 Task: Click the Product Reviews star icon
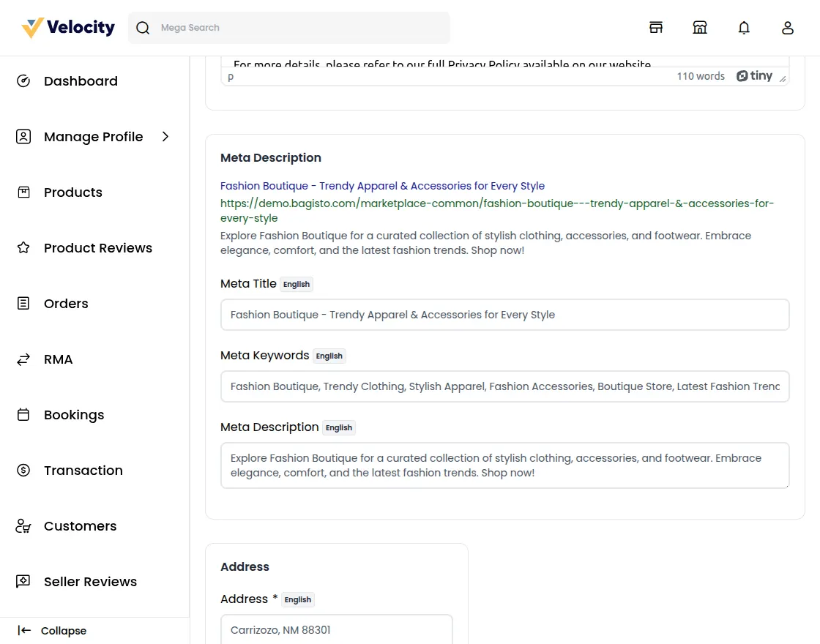click(23, 248)
